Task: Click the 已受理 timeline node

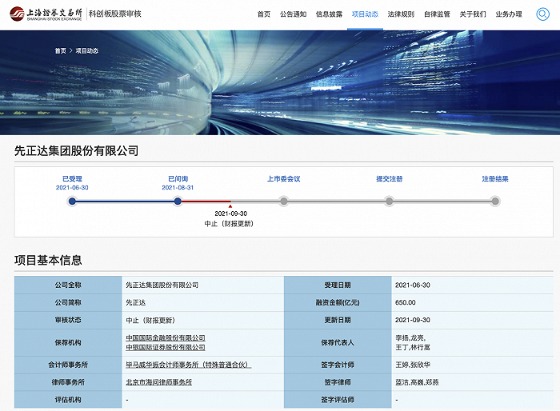Action: (x=72, y=201)
